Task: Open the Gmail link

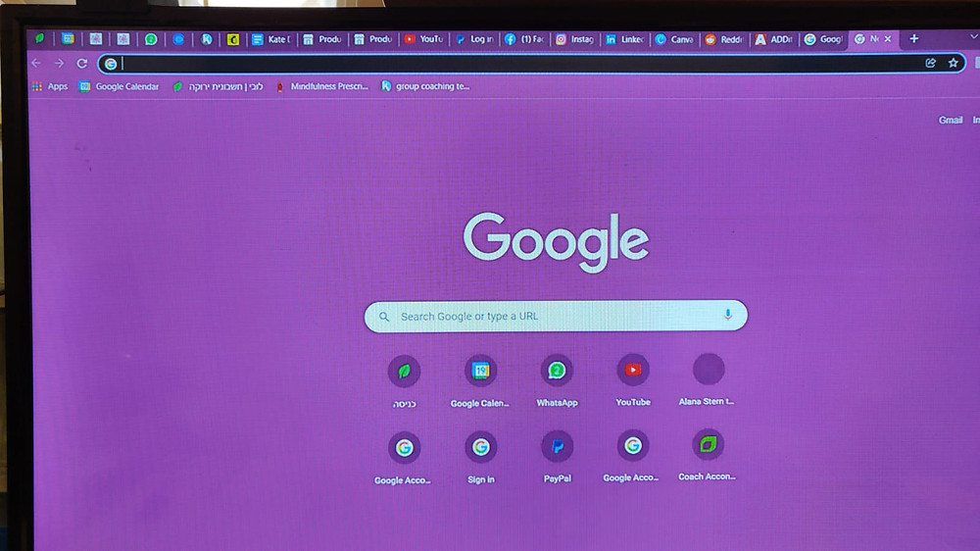Action: (950, 120)
